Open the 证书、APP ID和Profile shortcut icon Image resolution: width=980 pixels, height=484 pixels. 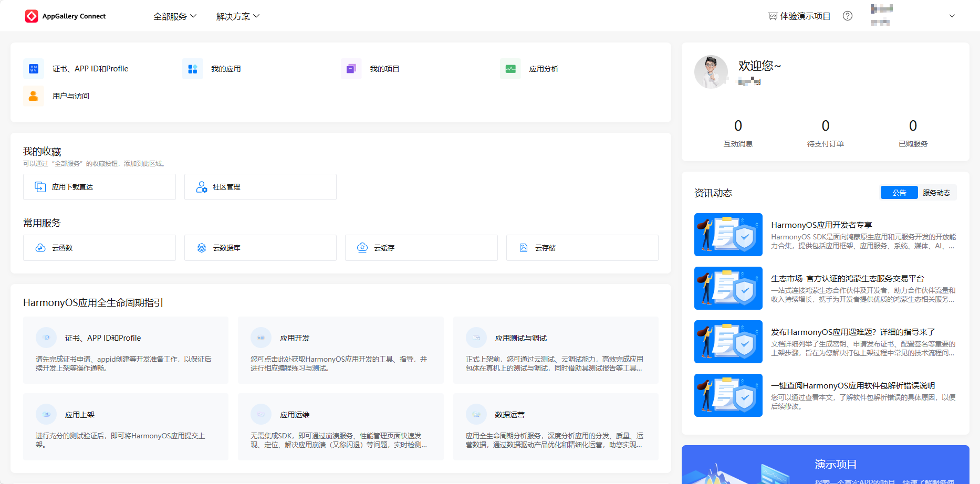pos(34,69)
